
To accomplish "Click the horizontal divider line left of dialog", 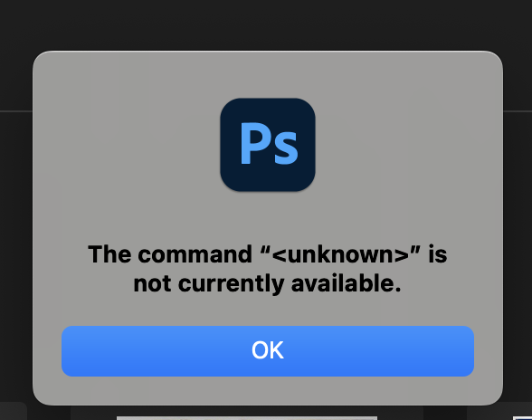I will click(16, 110).
